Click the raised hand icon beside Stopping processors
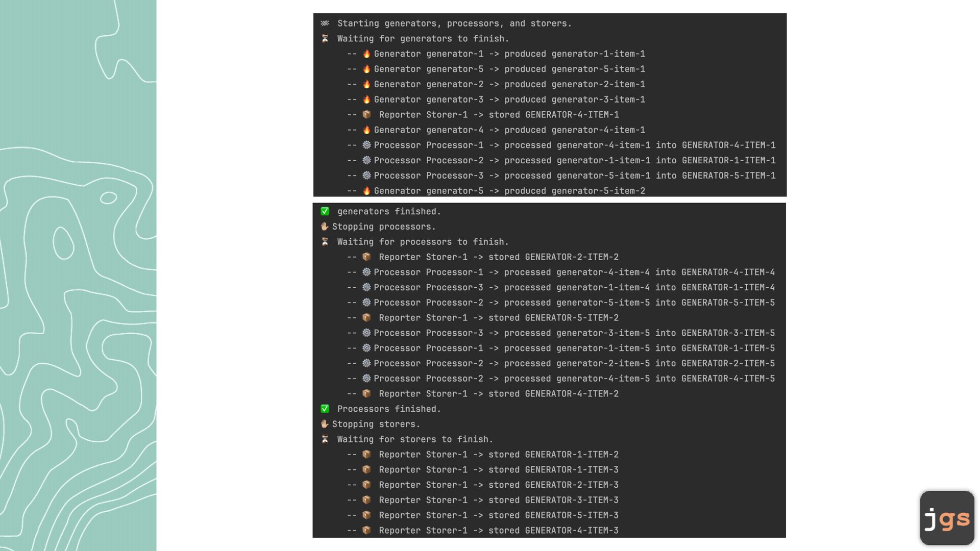 325,227
